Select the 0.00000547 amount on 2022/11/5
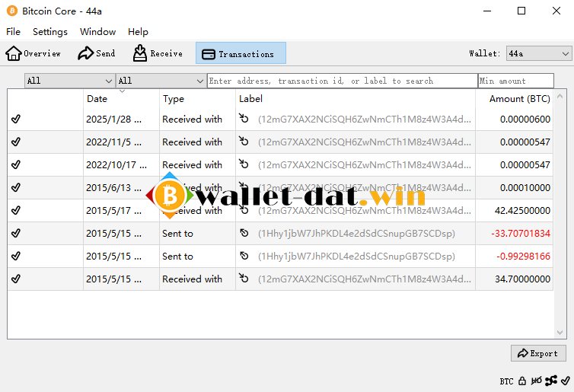 [515, 142]
